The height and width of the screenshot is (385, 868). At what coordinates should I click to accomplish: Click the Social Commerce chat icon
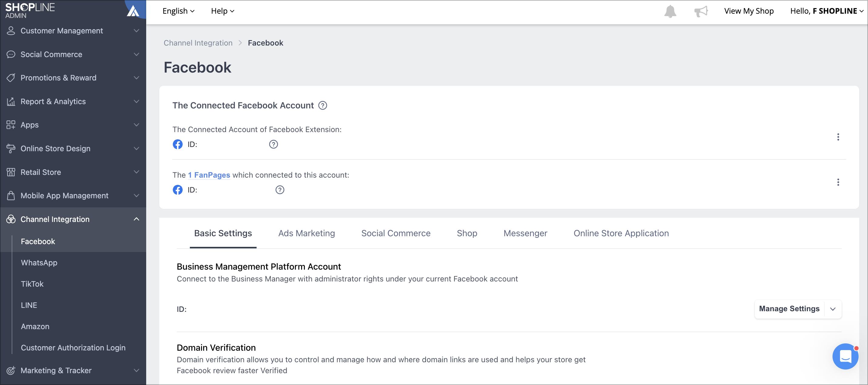tap(11, 54)
